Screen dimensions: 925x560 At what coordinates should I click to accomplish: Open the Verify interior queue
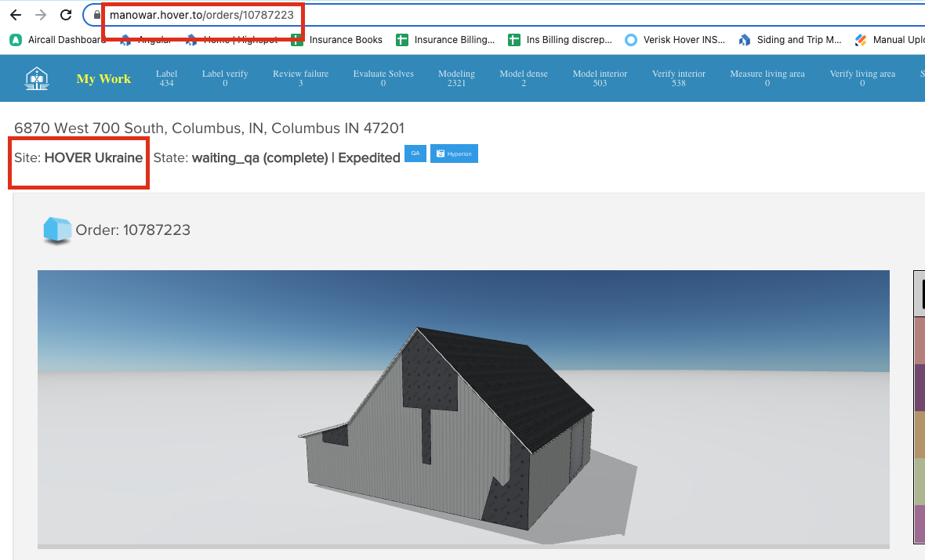678,78
